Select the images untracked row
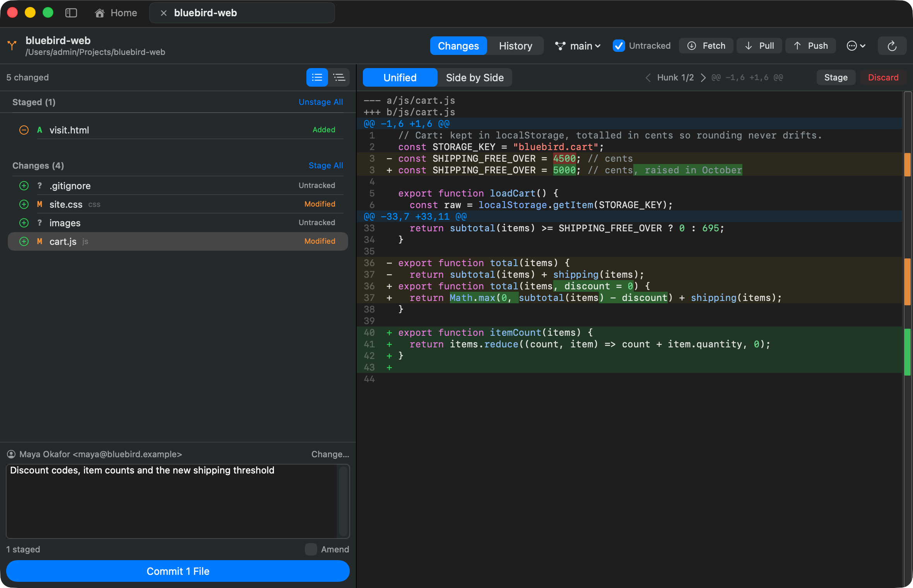Viewport: 913px width, 588px height. point(178,223)
